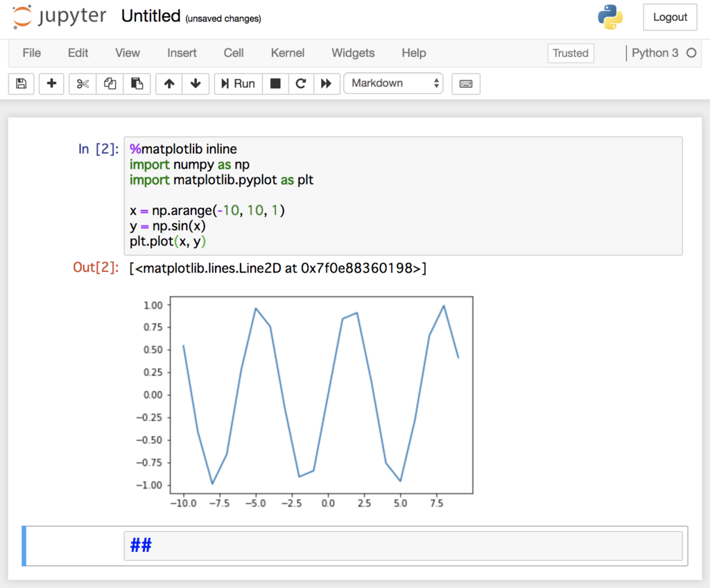Click the Jupyter logo
Image resolution: width=710 pixels, height=588 pixels.
(60, 17)
